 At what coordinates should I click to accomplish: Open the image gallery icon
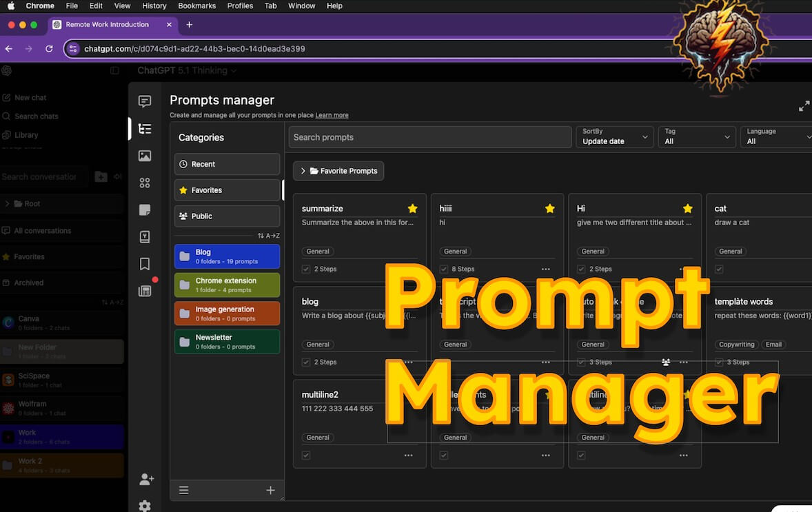145,156
